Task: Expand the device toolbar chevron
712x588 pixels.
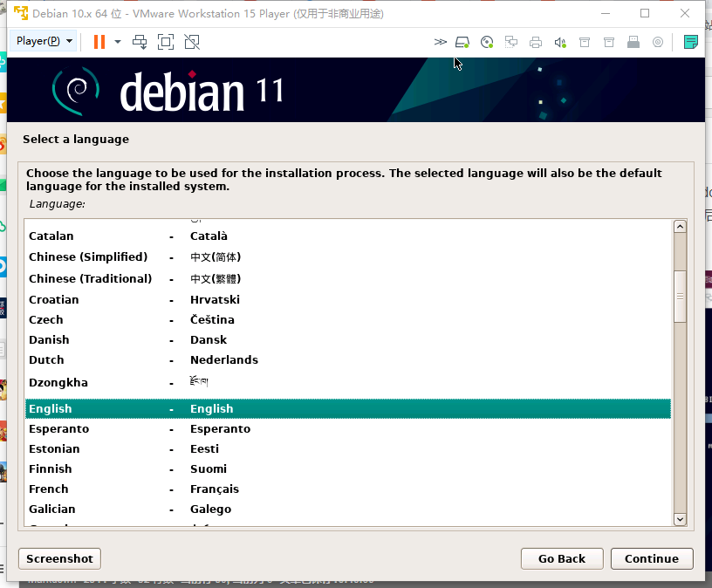Action: tap(440, 42)
